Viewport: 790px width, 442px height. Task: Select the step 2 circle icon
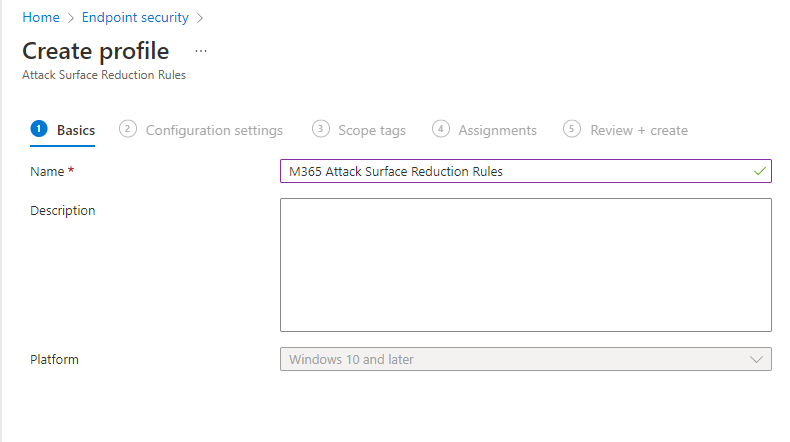click(127, 129)
